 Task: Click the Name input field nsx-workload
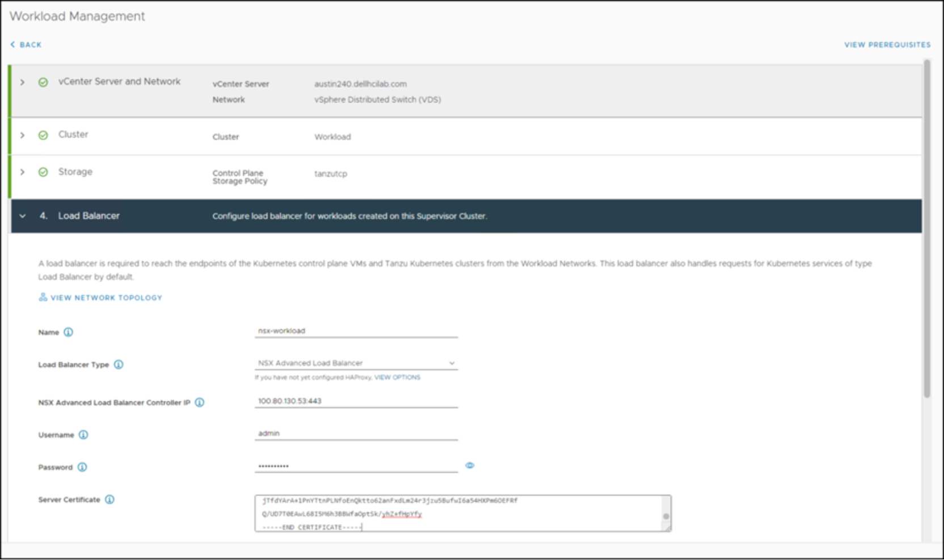coord(356,331)
